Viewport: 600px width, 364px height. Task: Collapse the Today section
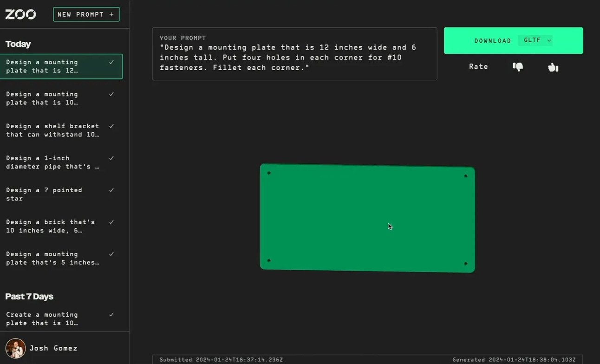pyautogui.click(x=18, y=44)
